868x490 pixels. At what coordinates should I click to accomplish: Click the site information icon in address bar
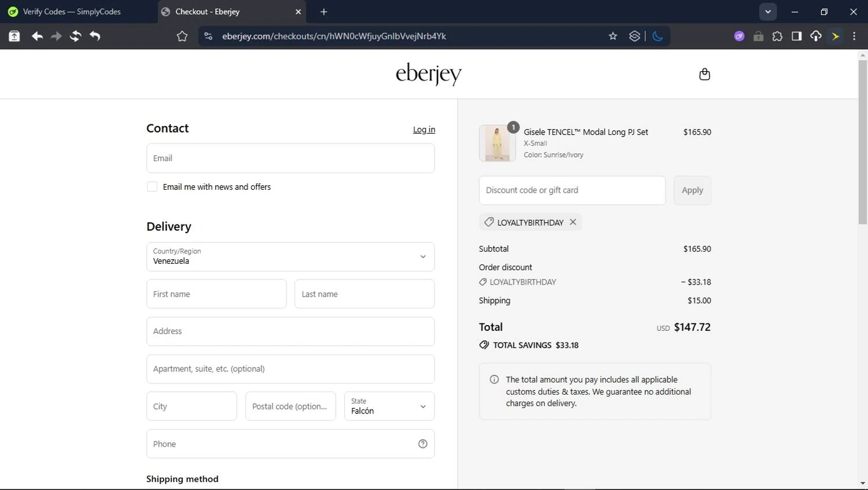208,36
